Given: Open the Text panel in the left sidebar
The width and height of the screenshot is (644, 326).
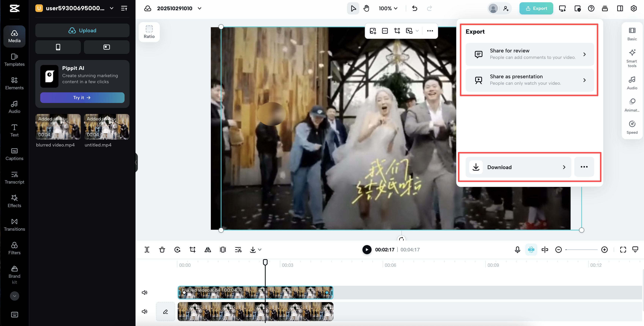Looking at the screenshot, I should click(14, 130).
